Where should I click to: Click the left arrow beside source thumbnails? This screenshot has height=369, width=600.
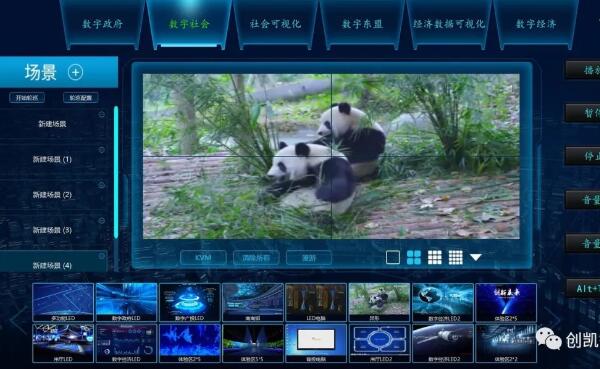pyautogui.click(x=17, y=321)
